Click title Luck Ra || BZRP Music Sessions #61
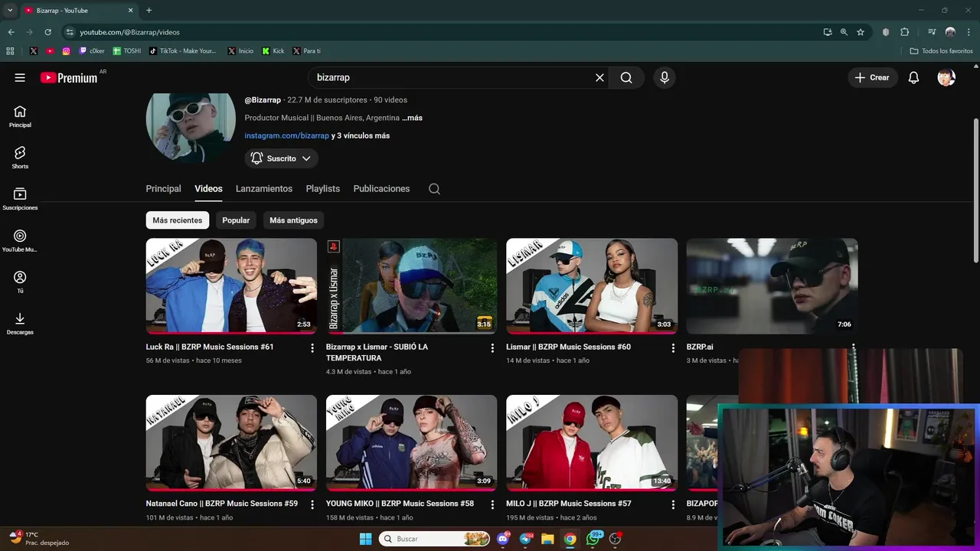This screenshot has height=551, width=980. 210,347
